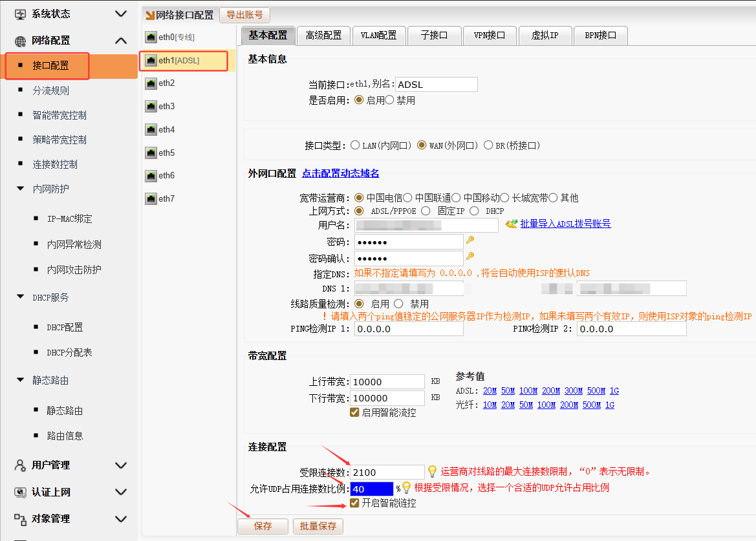Uncheck 启用智能流控 checkbox
756x541 pixels.
(354, 412)
